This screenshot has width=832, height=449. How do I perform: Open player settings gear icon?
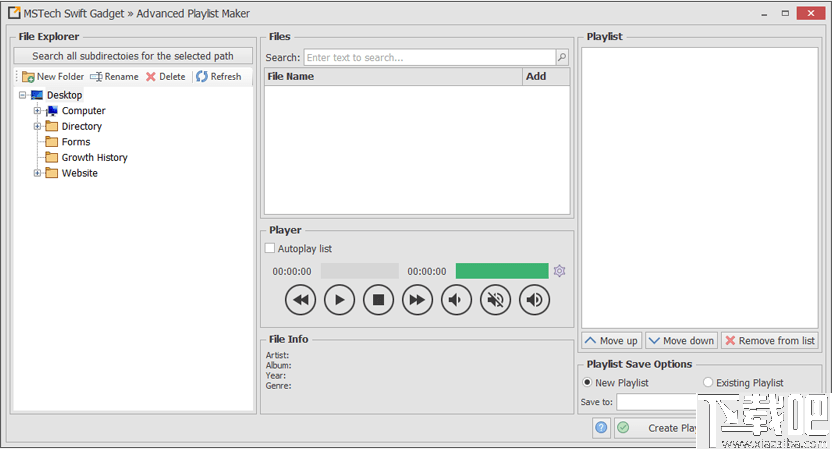click(x=559, y=271)
